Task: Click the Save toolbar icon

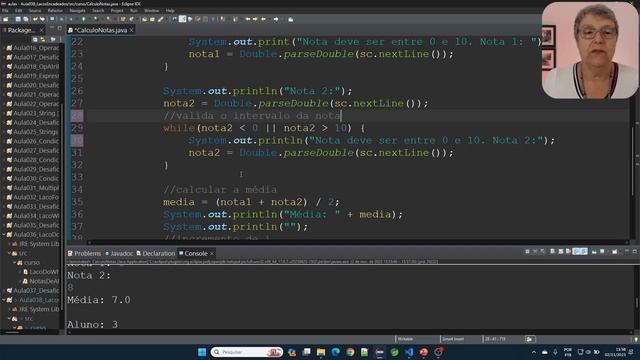Action: [x=18, y=19]
